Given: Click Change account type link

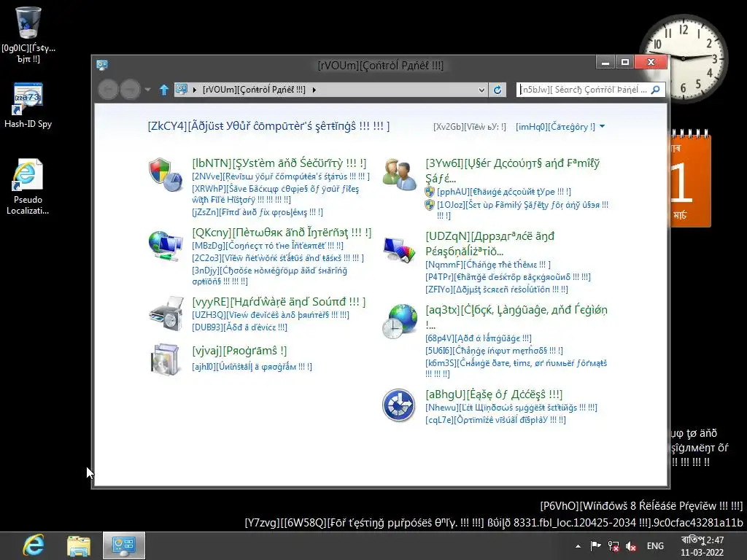Looking at the screenshot, I should (503, 192).
